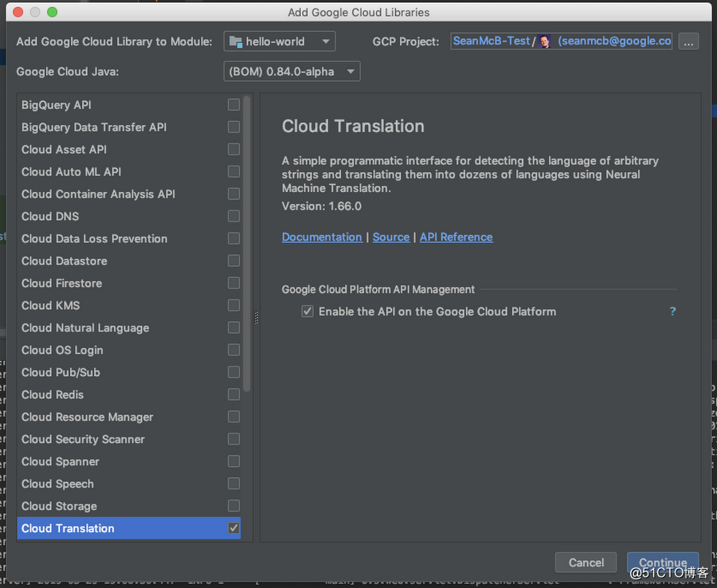Select Cloud Redis row

click(129, 394)
